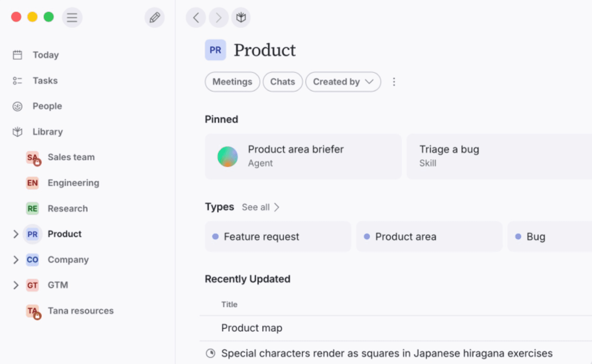Screen dimensions: 592x364
Task: Open the Feature request type card
Action: click(278, 237)
